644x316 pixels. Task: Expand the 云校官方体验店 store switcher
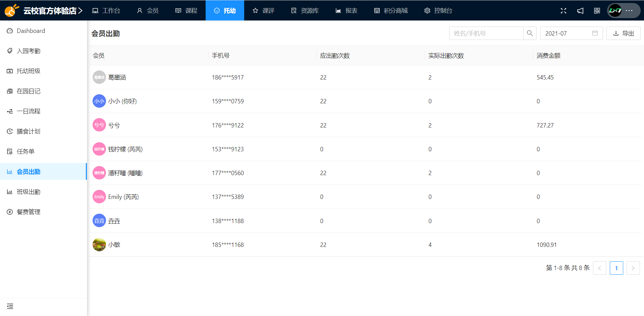coord(53,11)
